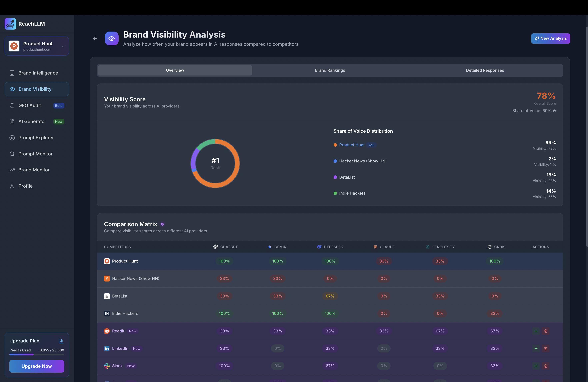Click Share of Voice info icon
The height and width of the screenshot is (382, 588).
click(554, 111)
